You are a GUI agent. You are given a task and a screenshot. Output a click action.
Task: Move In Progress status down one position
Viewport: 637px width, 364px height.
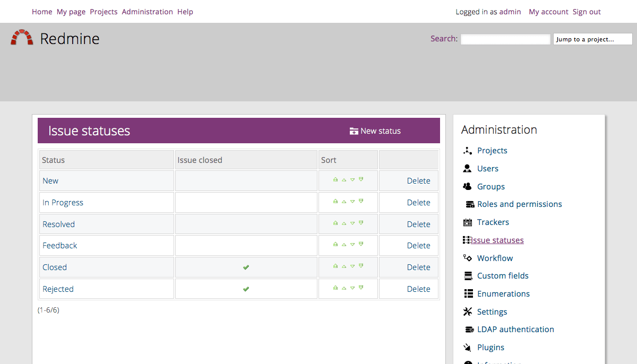coord(352,202)
